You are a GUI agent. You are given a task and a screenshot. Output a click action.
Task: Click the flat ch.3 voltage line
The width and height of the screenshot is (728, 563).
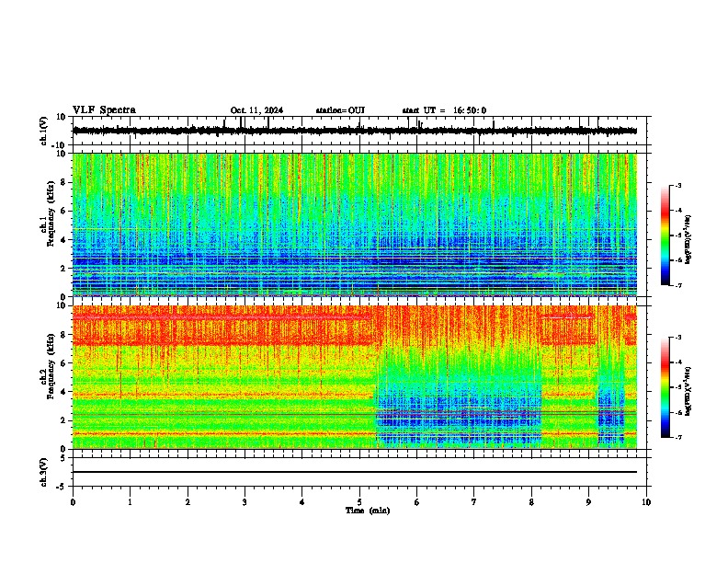[x=355, y=472]
